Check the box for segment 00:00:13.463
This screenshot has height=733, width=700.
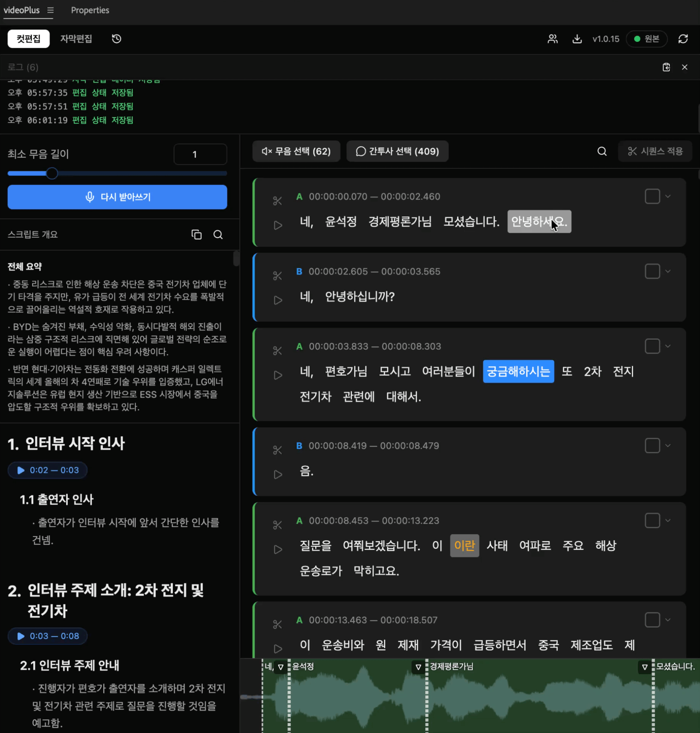coord(652,620)
